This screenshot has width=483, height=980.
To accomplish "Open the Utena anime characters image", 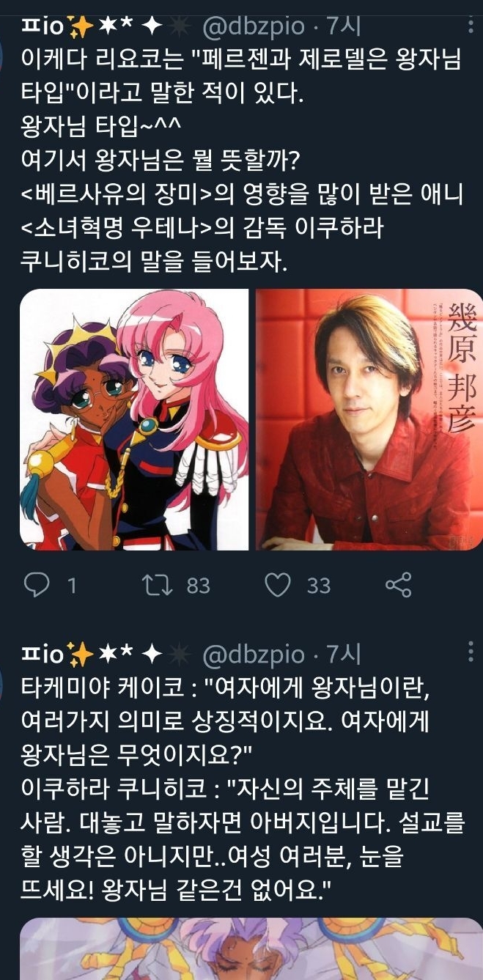I will 134,419.
